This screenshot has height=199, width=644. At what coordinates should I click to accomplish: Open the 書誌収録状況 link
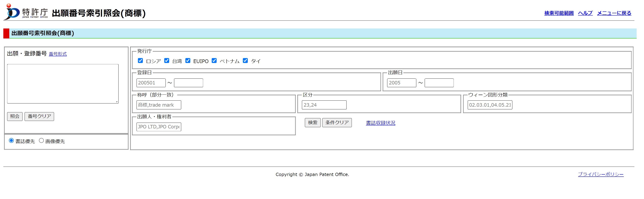[381, 123]
